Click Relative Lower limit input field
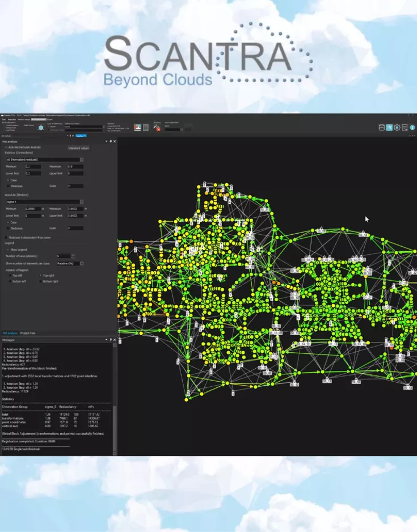The width and height of the screenshot is (417, 532). (x=33, y=174)
